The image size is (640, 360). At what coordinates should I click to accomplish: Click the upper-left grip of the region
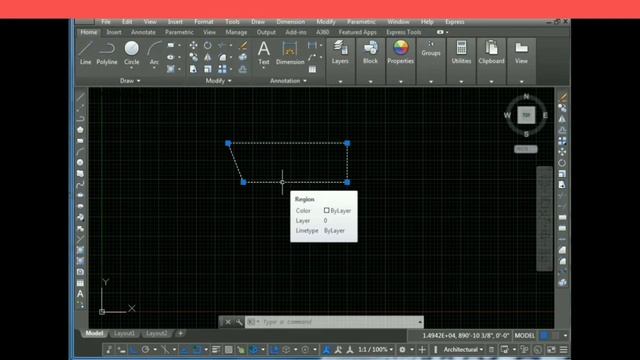[228, 143]
